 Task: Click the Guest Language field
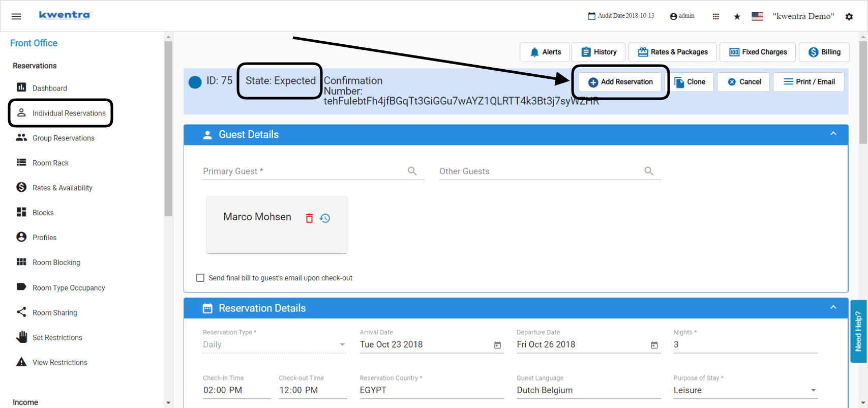(x=589, y=390)
